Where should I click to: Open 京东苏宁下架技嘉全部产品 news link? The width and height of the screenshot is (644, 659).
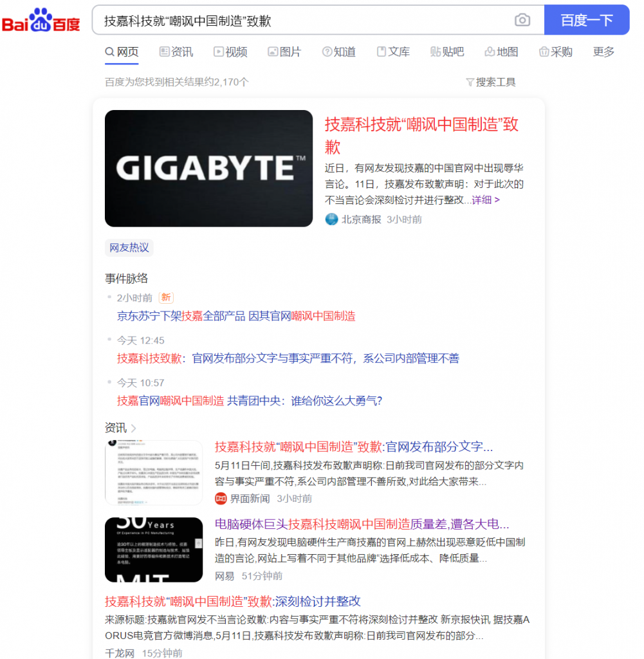click(236, 316)
